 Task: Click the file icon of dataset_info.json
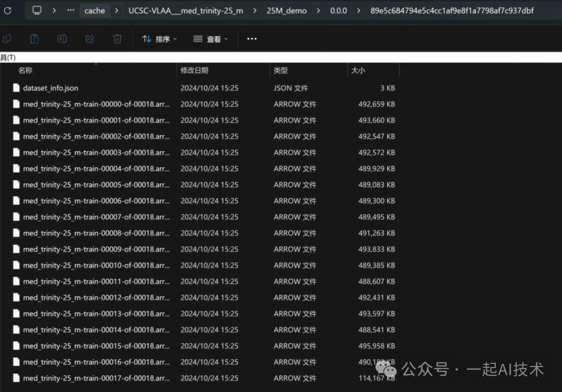16,88
